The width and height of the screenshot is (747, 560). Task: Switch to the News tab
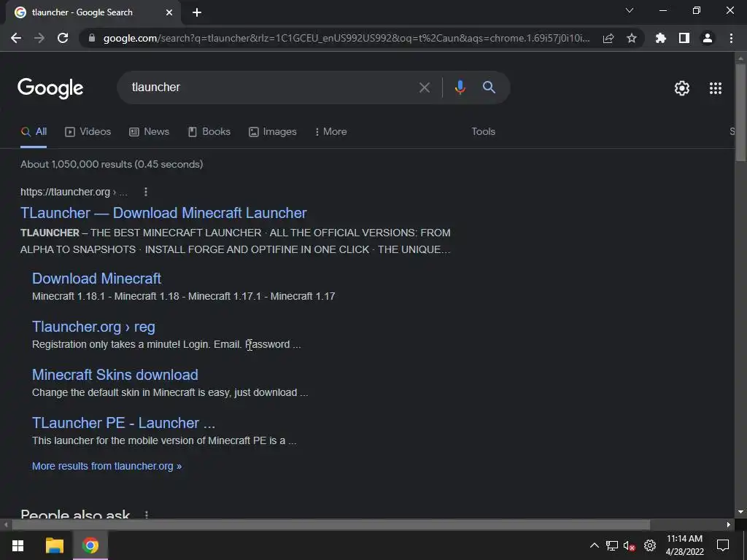pos(149,132)
